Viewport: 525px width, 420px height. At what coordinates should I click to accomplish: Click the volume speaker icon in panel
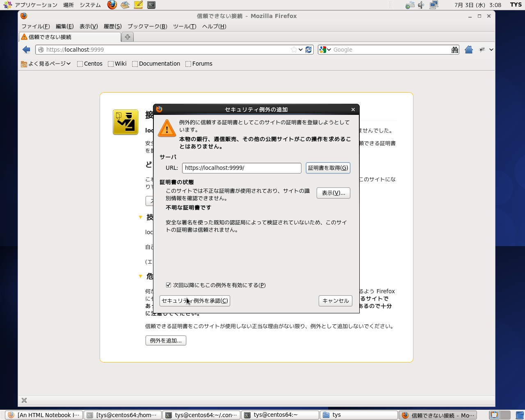(x=421, y=5)
